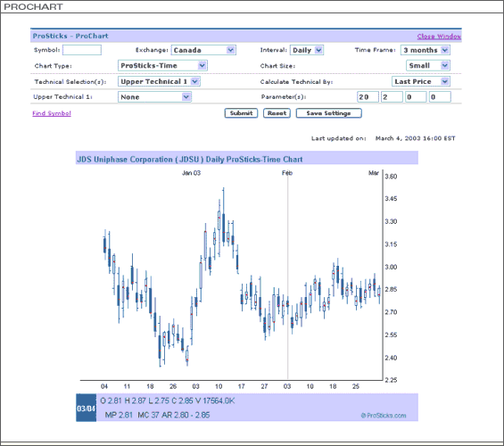Click the Symbol input field

(82, 50)
